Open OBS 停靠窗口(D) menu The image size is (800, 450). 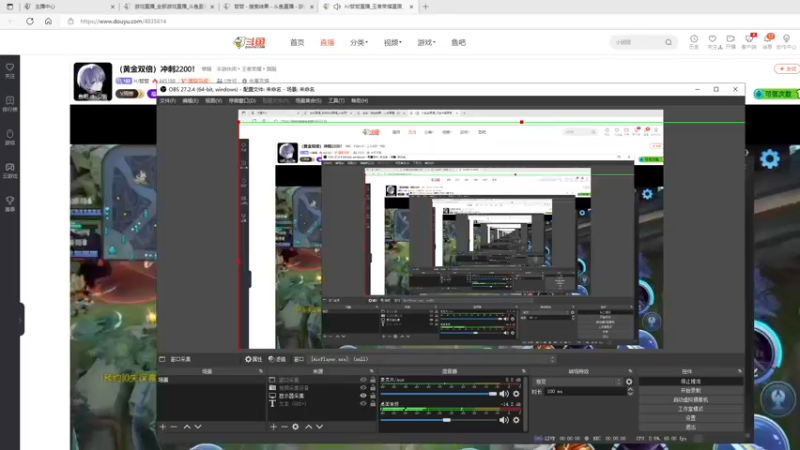pos(242,101)
